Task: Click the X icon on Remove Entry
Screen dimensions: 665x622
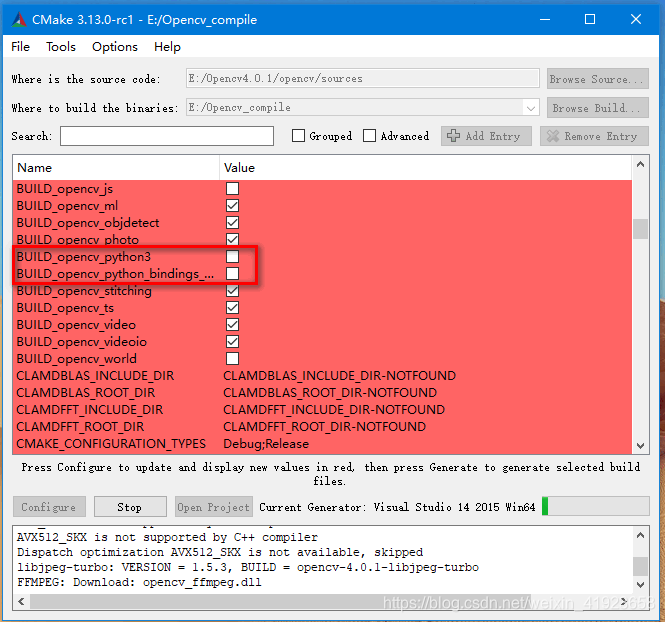Action: (553, 136)
